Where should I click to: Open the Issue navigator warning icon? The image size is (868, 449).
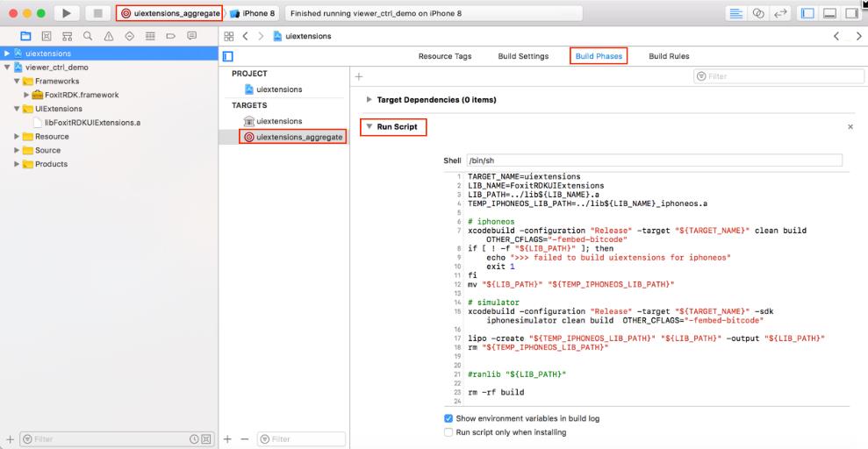coord(109,36)
